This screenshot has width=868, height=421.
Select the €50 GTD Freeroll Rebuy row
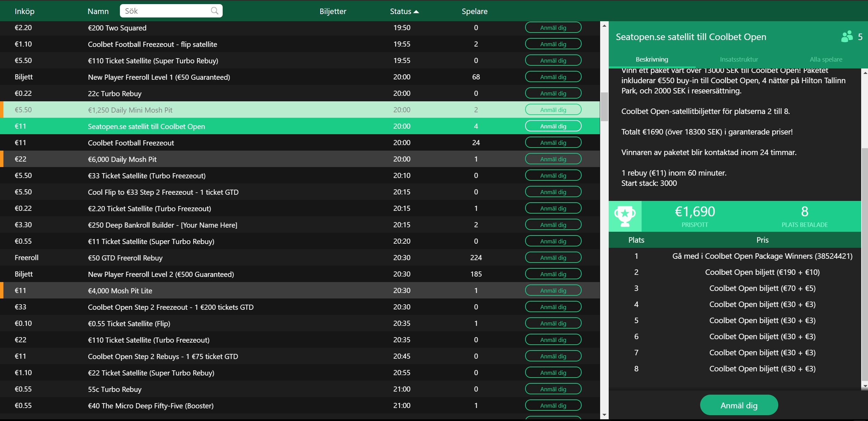pyautogui.click(x=125, y=258)
